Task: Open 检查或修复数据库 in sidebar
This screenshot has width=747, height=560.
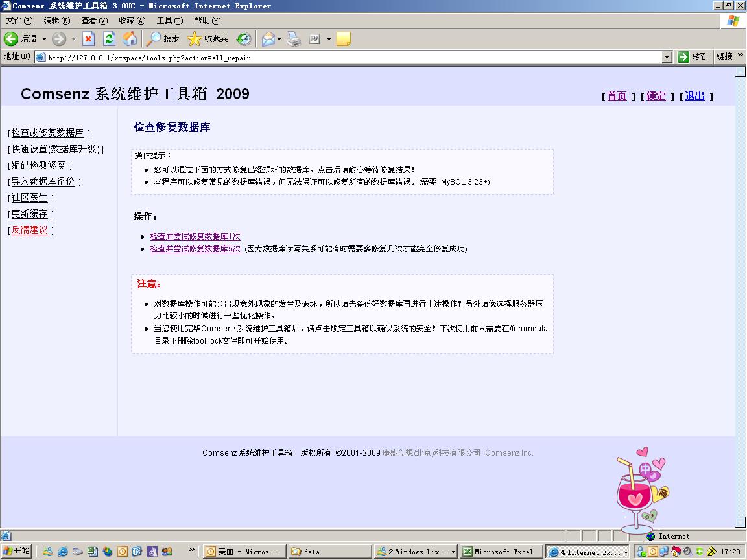Action: click(x=47, y=133)
